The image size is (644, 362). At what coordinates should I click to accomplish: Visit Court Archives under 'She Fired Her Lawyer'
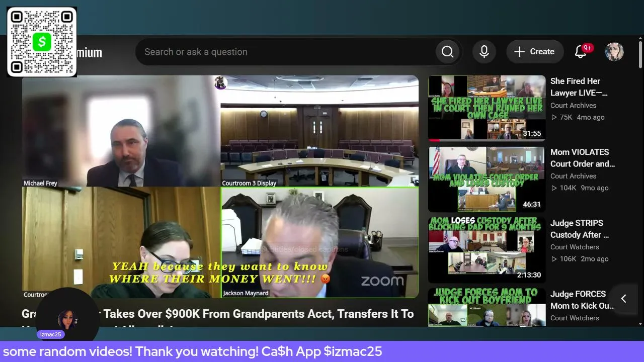pyautogui.click(x=573, y=105)
